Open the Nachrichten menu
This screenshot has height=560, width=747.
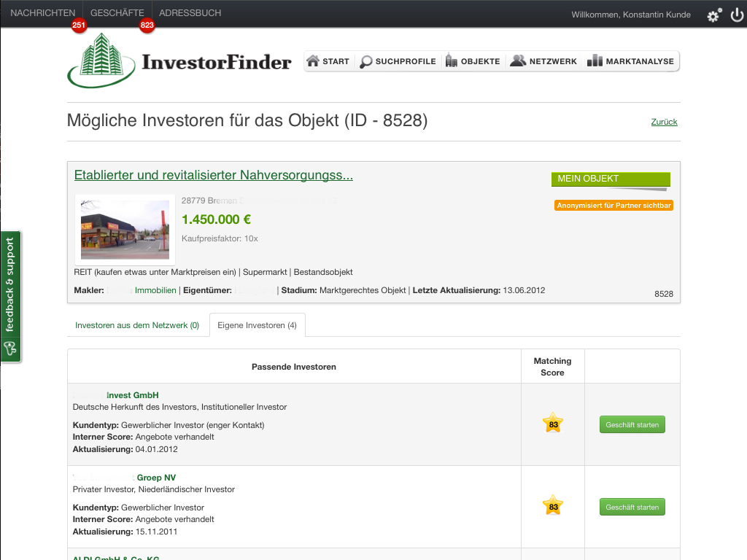pyautogui.click(x=42, y=13)
